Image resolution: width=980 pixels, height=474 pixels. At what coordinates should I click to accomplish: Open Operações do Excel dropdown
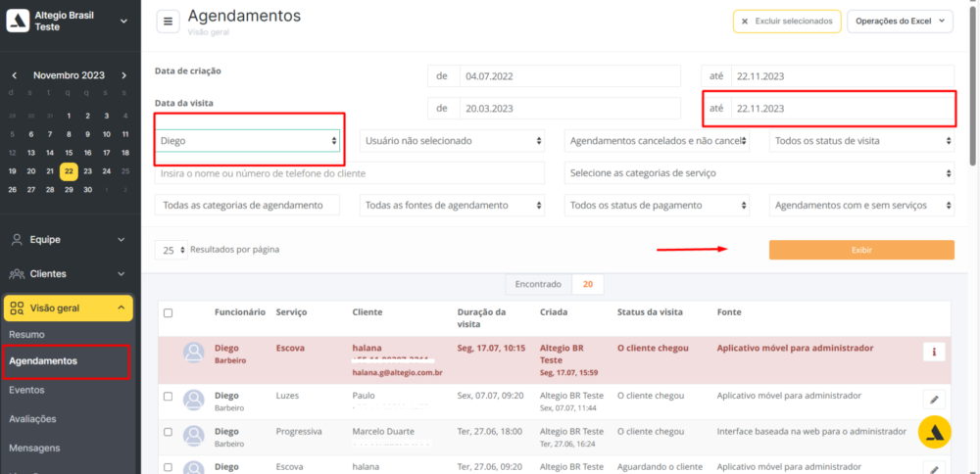pyautogui.click(x=900, y=22)
